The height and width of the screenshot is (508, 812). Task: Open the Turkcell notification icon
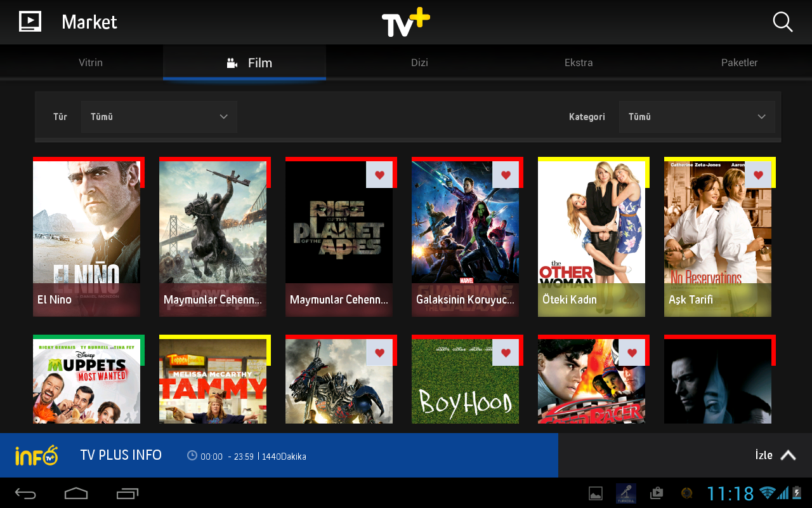point(626,493)
